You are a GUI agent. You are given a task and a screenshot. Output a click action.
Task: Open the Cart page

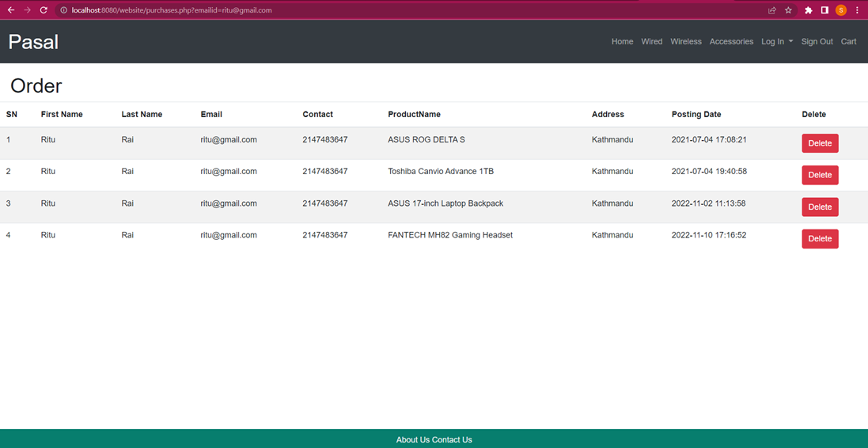click(848, 42)
